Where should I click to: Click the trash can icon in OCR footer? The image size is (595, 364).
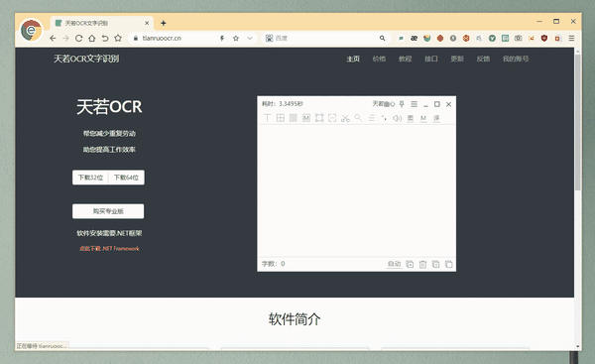(x=422, y=264)
